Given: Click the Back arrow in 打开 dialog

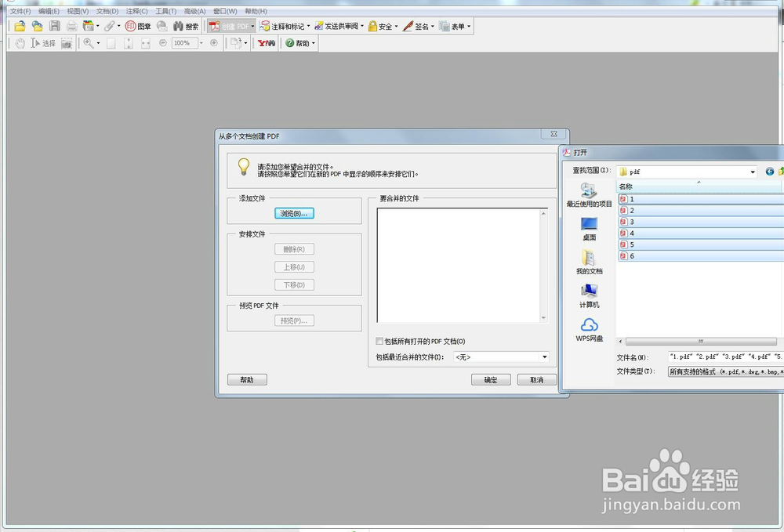Looking at the screenshot, I should coord(770,172).
